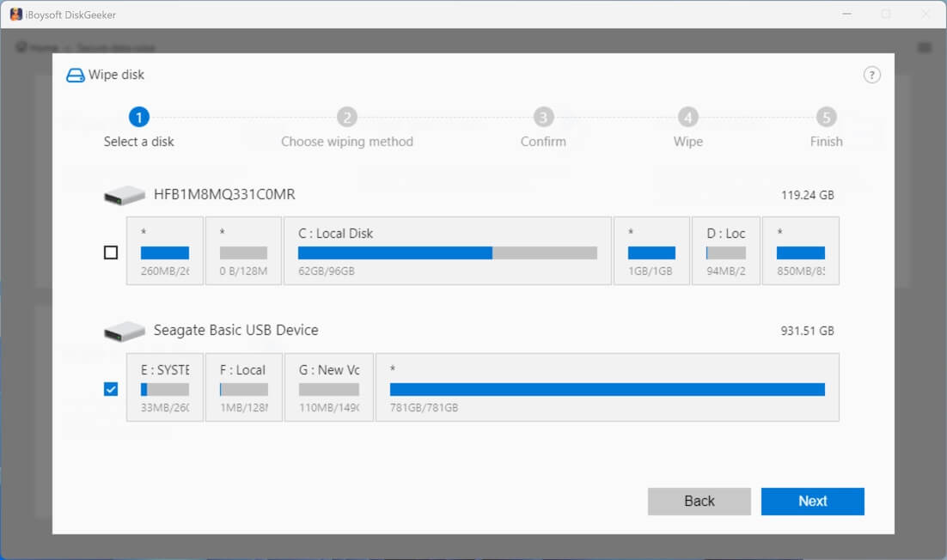Screen dimensions: 947x560
Task: Click step 5 circle icon
Action: point(826,117)
